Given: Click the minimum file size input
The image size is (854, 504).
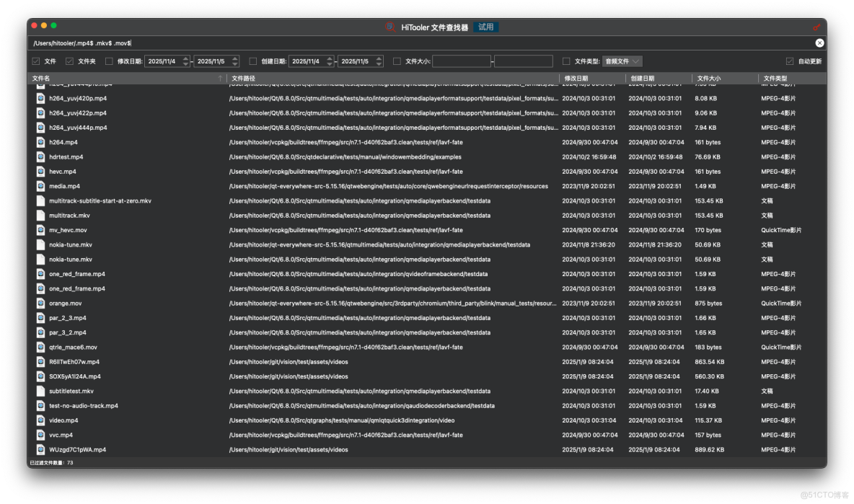Looking at the screenshot, I should tap(462, 61).
